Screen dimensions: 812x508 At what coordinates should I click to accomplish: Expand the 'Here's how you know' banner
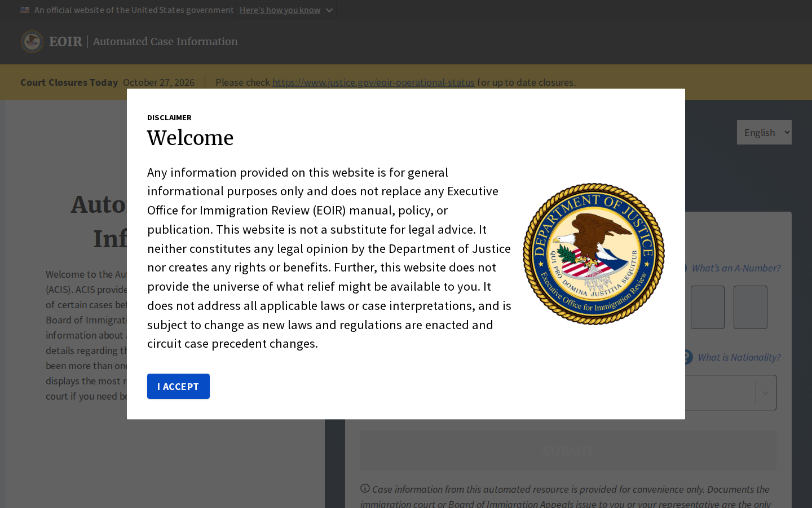coord(286,10)
